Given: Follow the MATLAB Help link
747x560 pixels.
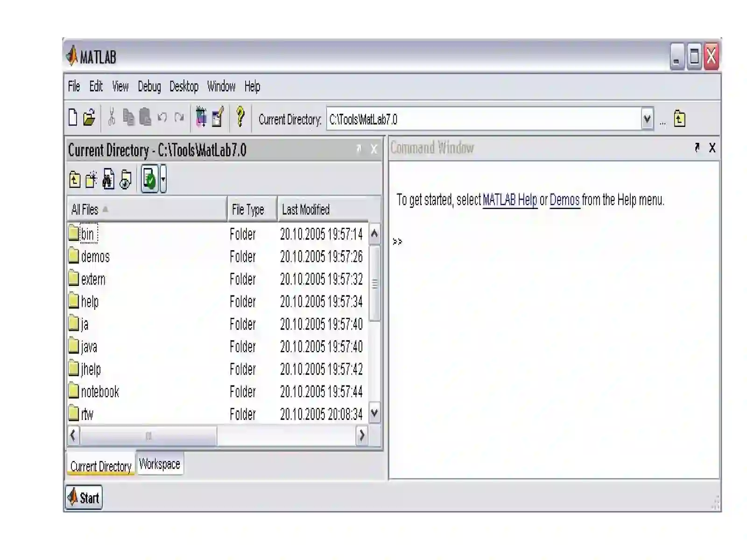Looking at the screenshot, I should pos(510,200).
